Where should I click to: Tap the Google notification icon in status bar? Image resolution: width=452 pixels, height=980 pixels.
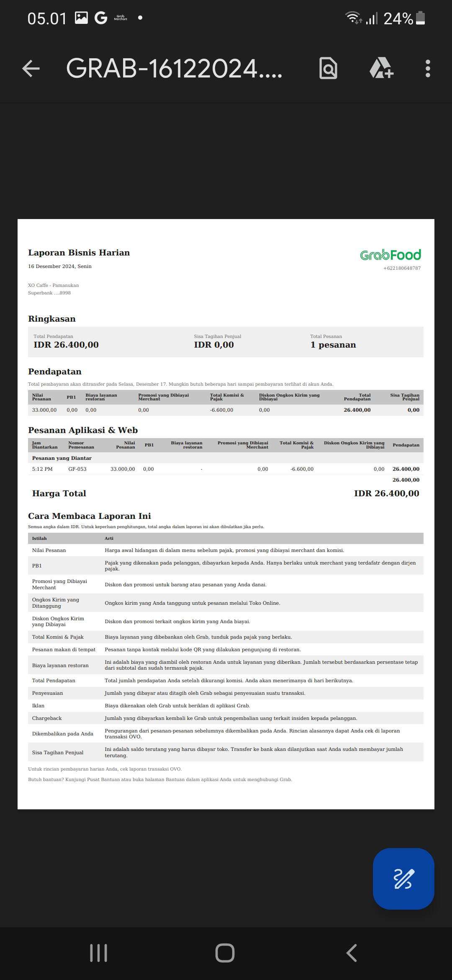[x=100, y=18]
